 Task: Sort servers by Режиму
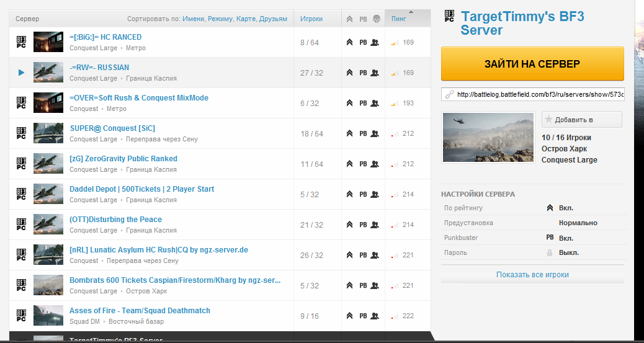(221, 19)
